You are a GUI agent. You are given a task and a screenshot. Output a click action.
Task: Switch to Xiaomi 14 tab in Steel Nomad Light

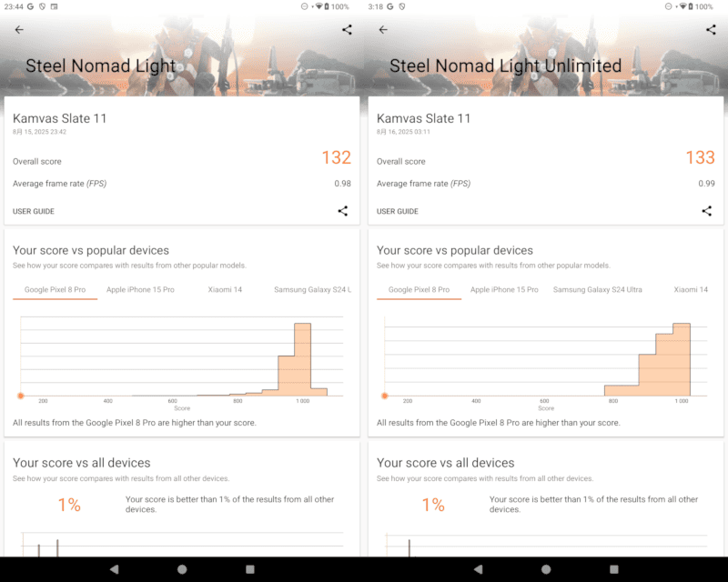[x=225, y=289]
